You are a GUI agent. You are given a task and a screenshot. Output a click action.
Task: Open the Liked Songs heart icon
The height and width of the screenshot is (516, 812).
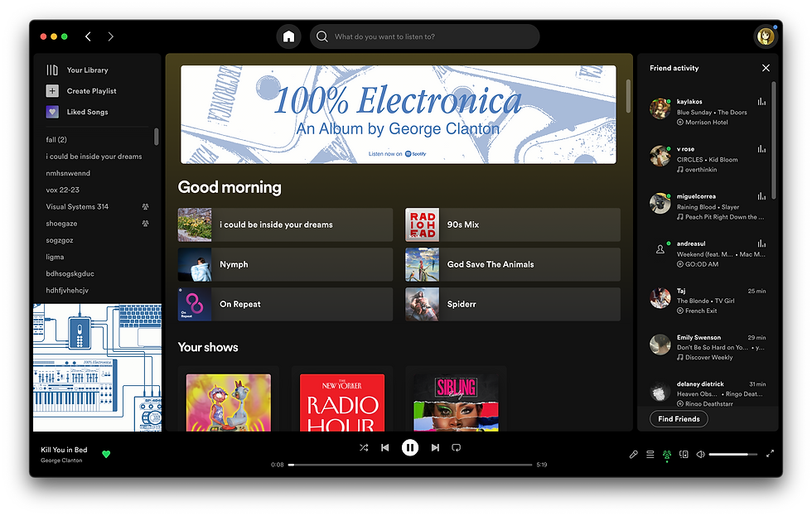pos(52,112)
